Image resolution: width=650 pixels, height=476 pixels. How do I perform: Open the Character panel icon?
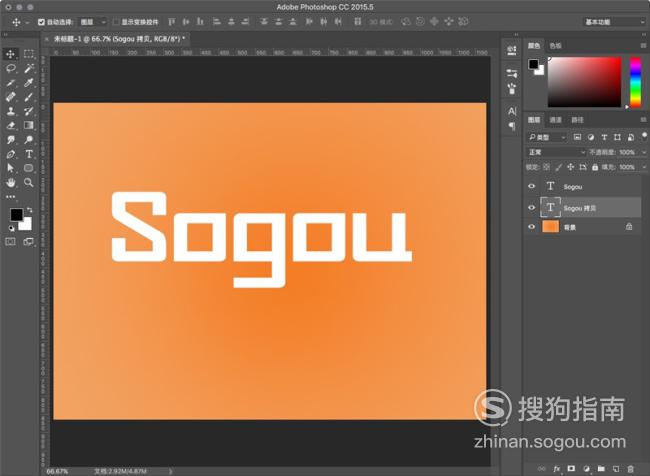point(512,111)
